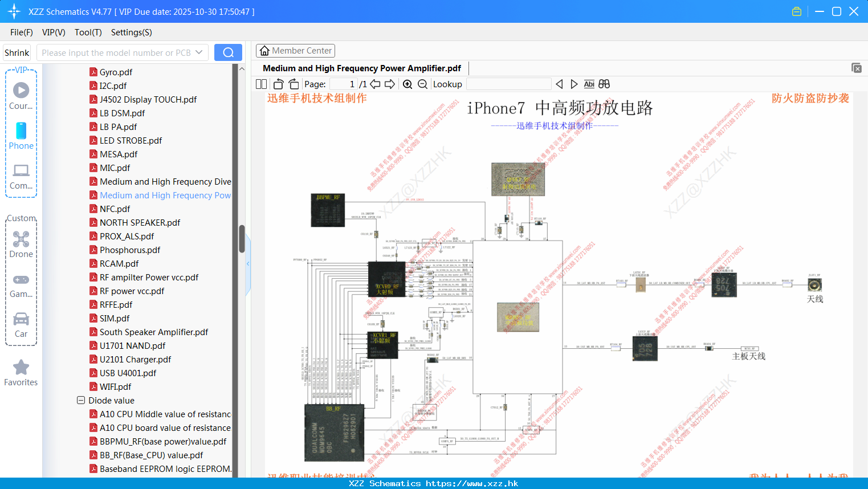Open the Drone category
868x489 pixels.
(x=21, y=239)
